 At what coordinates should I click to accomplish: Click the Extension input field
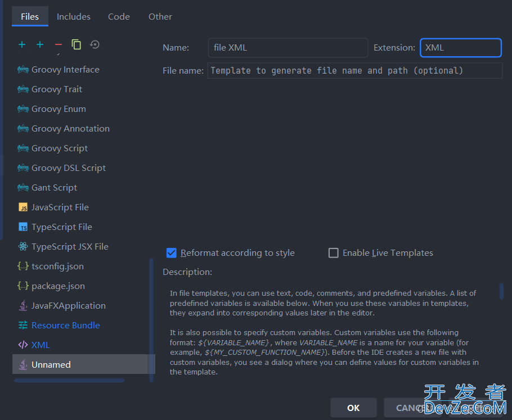[461, 48]
